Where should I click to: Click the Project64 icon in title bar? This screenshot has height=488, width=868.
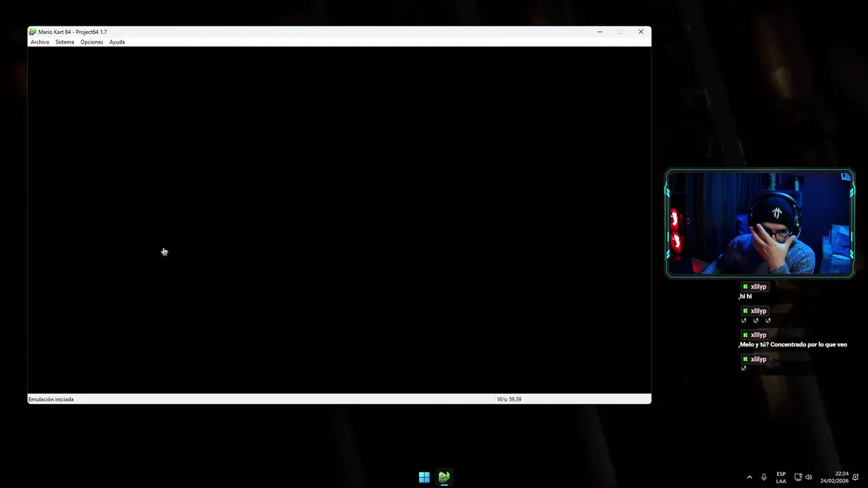pyautogui.click(x=33, y=32)
